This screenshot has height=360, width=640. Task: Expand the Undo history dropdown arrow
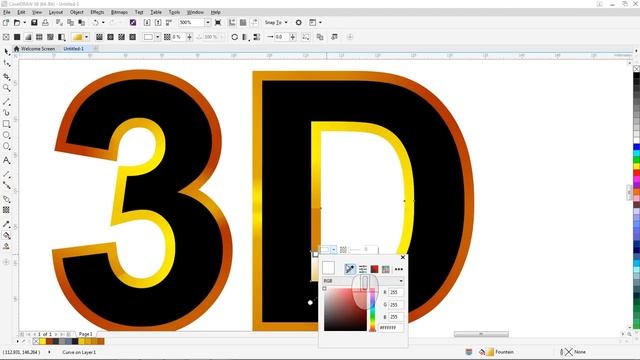point(103,22)
